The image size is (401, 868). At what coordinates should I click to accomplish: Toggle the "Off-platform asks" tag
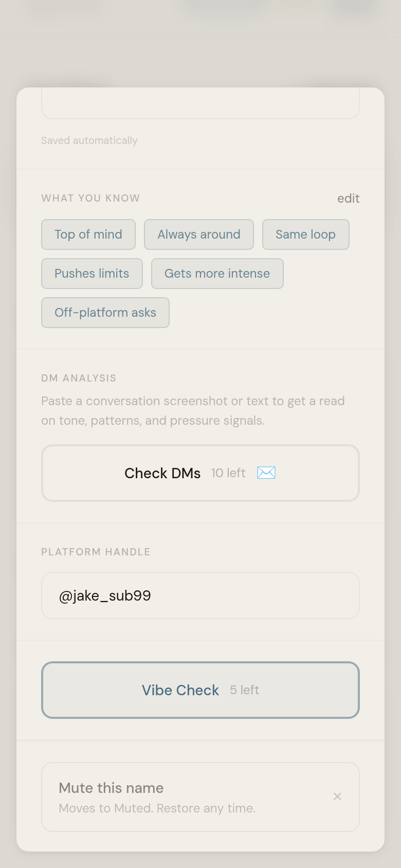[105, 313]
